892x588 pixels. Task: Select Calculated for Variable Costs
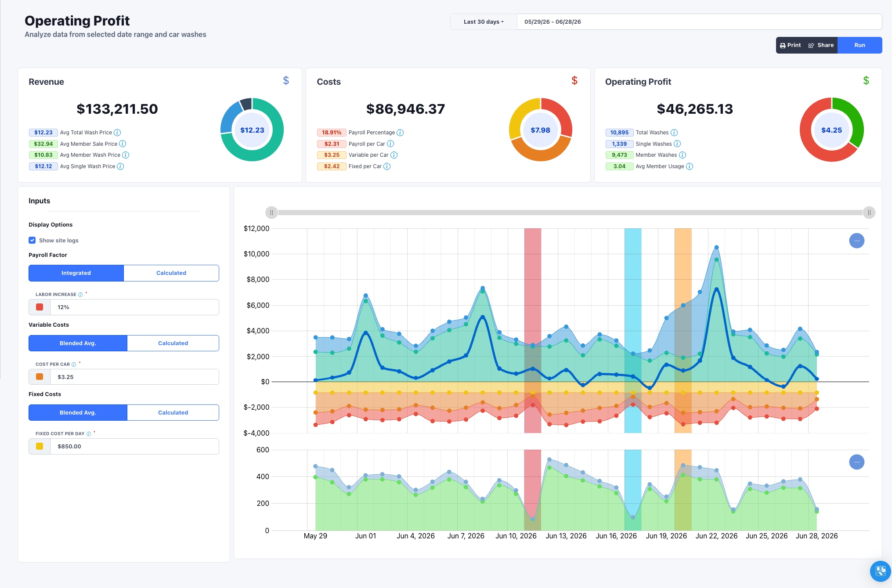pos(173,343)
